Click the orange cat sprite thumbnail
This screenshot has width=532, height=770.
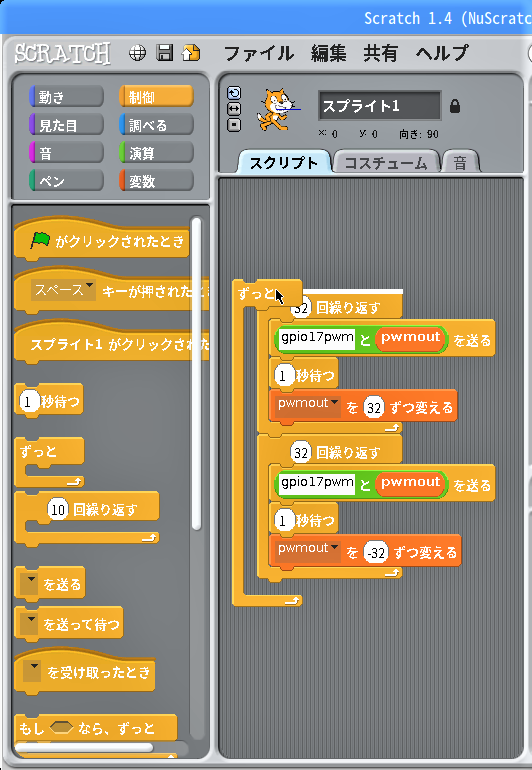pos(276,109)
